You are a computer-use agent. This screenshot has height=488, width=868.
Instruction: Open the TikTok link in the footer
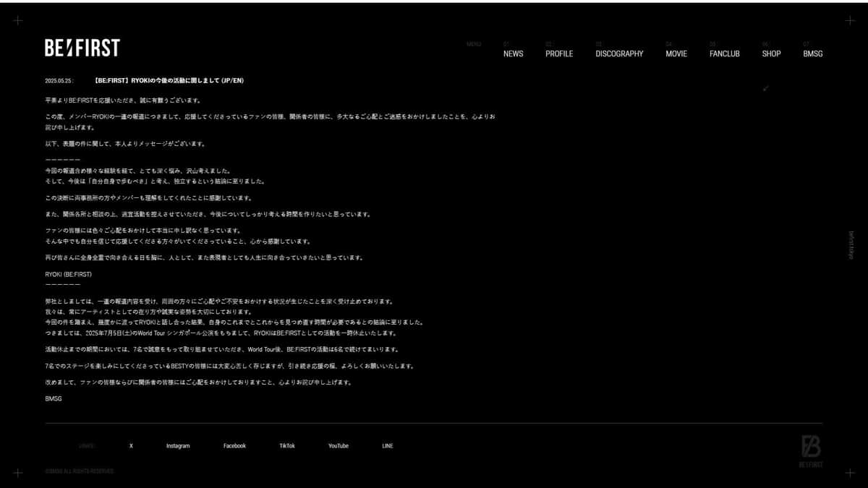click(287, 446)
